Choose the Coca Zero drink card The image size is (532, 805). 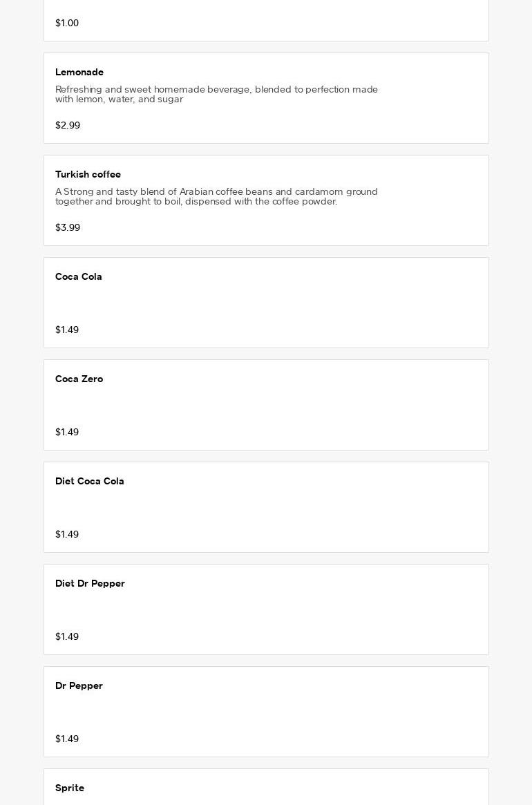coord(266,405)
